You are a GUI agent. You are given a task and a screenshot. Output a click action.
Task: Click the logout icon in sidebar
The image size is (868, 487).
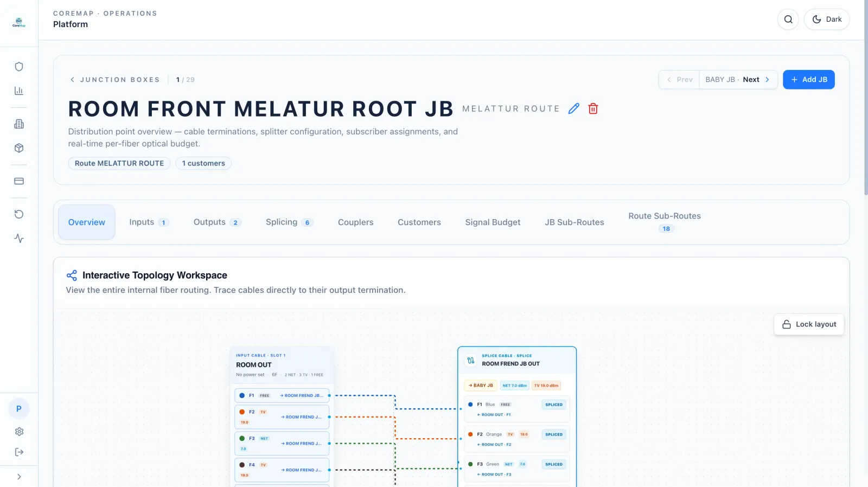pos(19,452)
